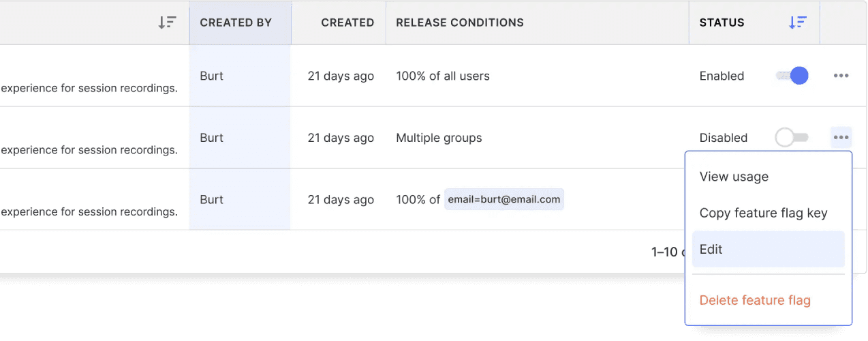Click Burt in the first row
The image size is (868, 341).
[x=211, y=76]
